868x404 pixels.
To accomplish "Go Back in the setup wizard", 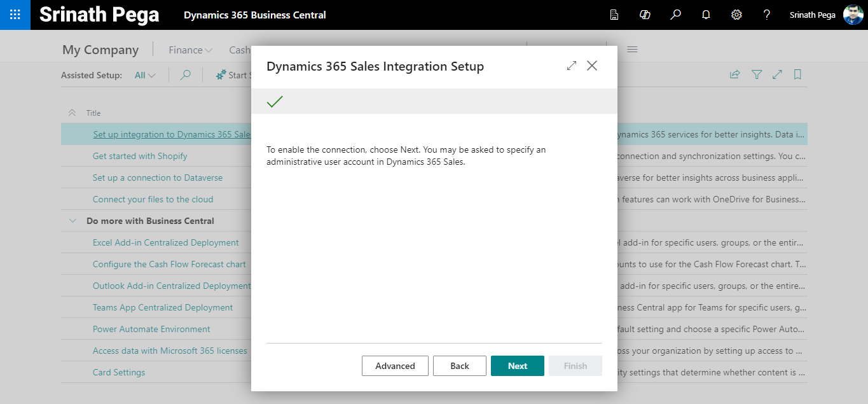I will 459,366.
